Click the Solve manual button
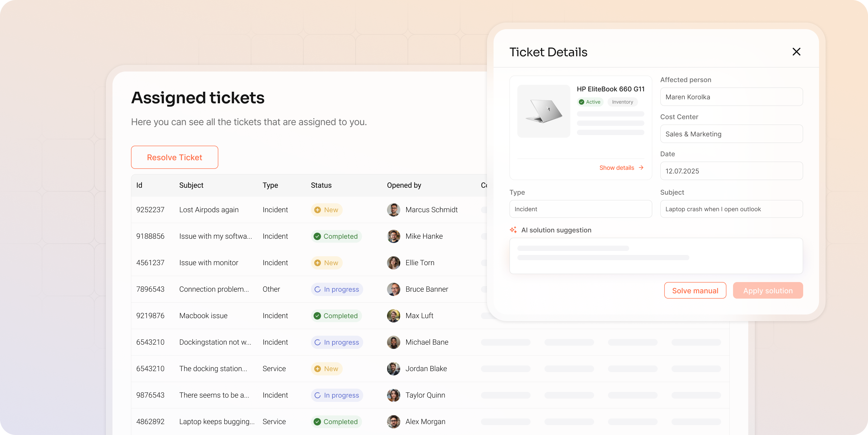This screenshot has height=435, width=868. 695,290
